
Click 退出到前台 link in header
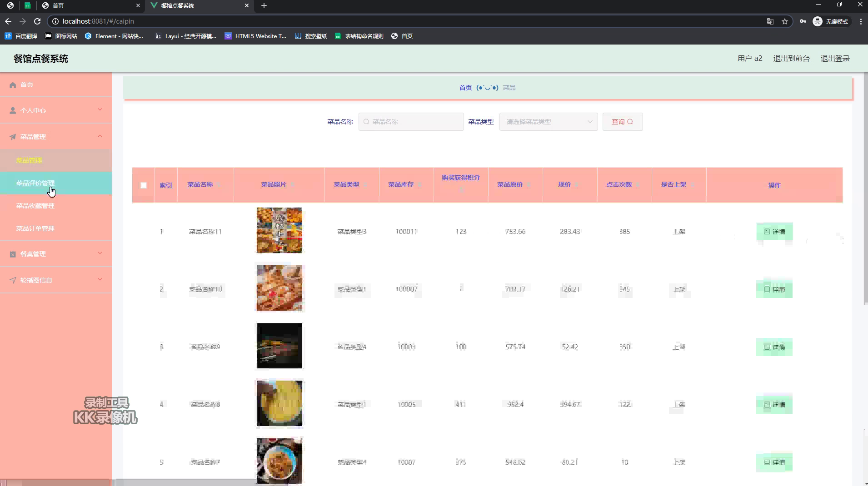[791, 59]
